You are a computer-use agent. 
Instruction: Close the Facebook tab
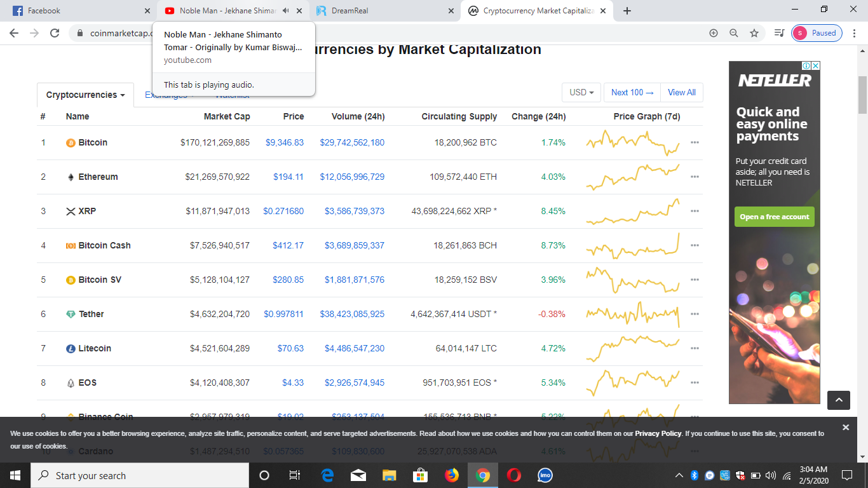tap(147, 11)
